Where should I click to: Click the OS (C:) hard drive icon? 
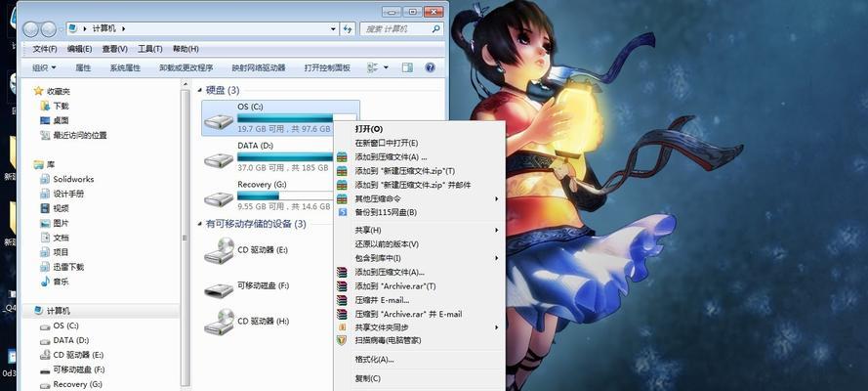(219, 121)
